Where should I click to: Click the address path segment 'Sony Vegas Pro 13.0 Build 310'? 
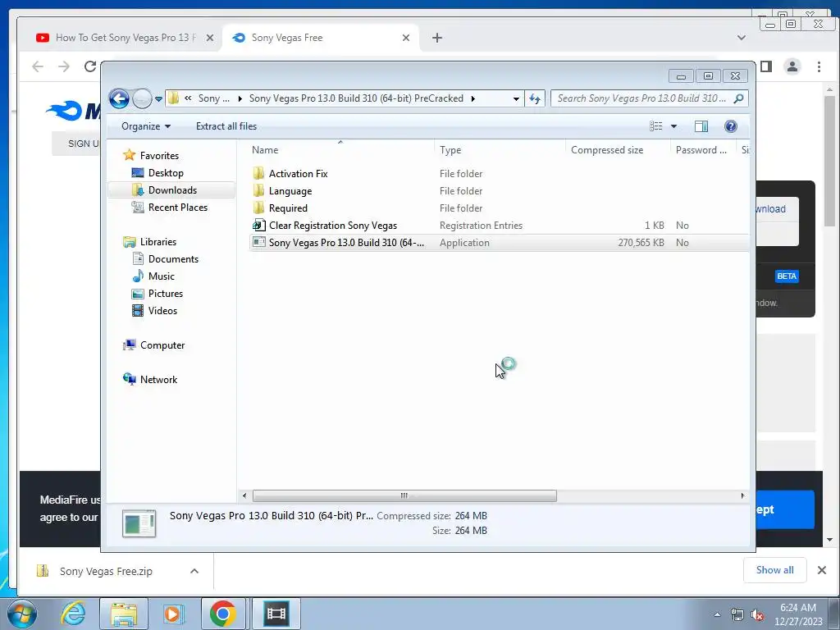point(356,98)
